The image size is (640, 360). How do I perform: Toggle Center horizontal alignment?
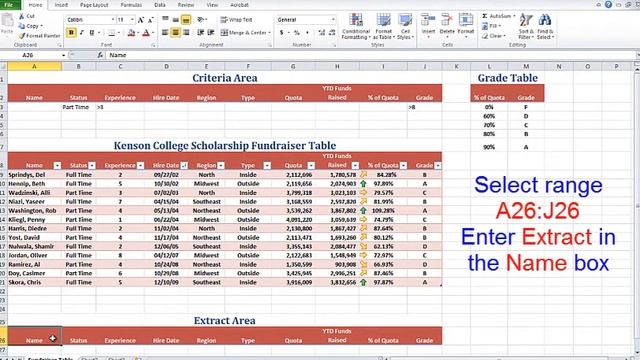[x=176, y=32]
